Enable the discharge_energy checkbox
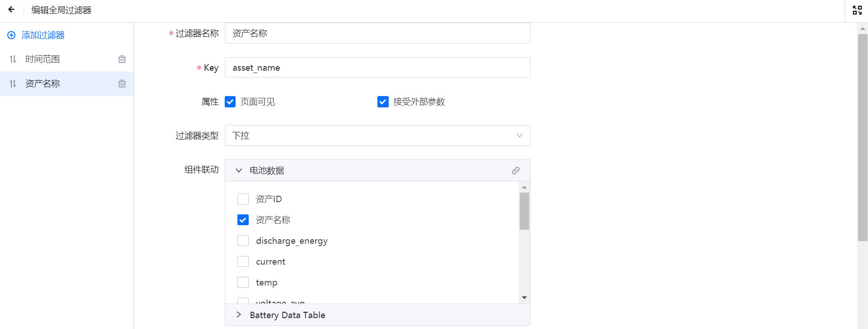This screenshot has height=329, width=868. click(243, 241)
